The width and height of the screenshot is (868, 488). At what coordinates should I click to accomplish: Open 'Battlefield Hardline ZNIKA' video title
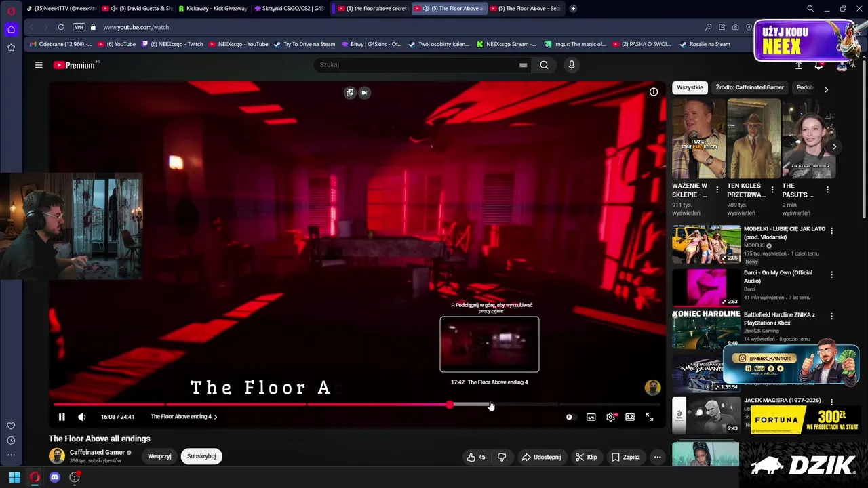(779, 319)
